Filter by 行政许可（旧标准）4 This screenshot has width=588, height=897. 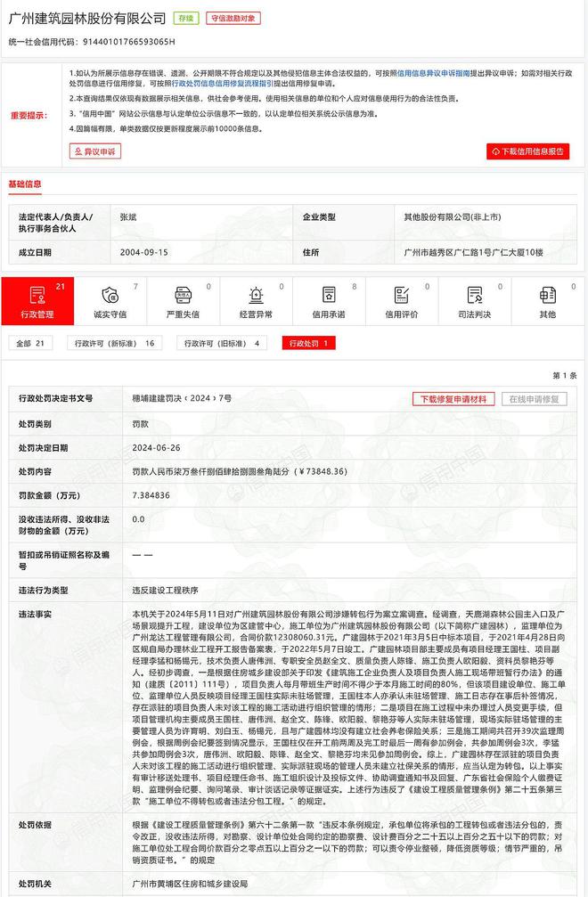pyautogui.click(x=221, y=343)
